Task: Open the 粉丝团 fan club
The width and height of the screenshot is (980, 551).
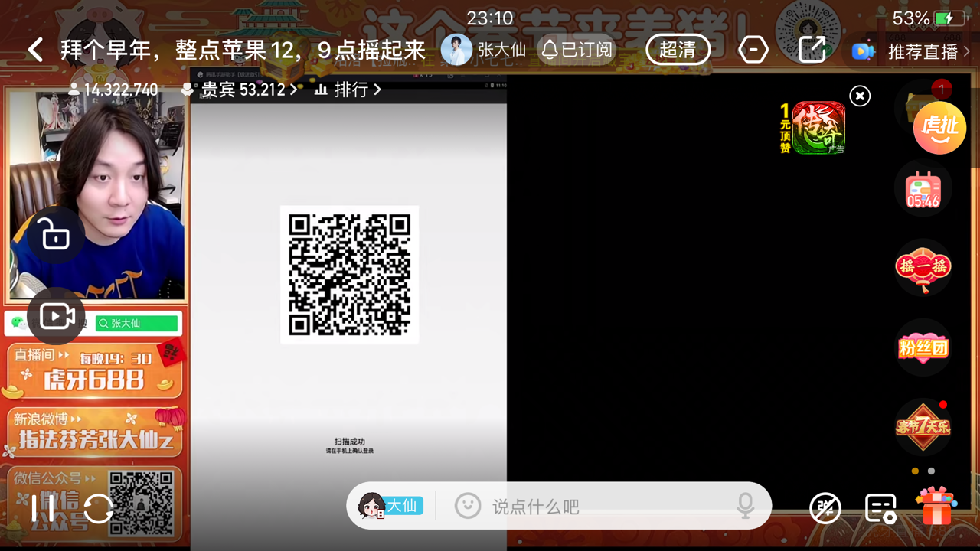Action: [x=923, y=347]
